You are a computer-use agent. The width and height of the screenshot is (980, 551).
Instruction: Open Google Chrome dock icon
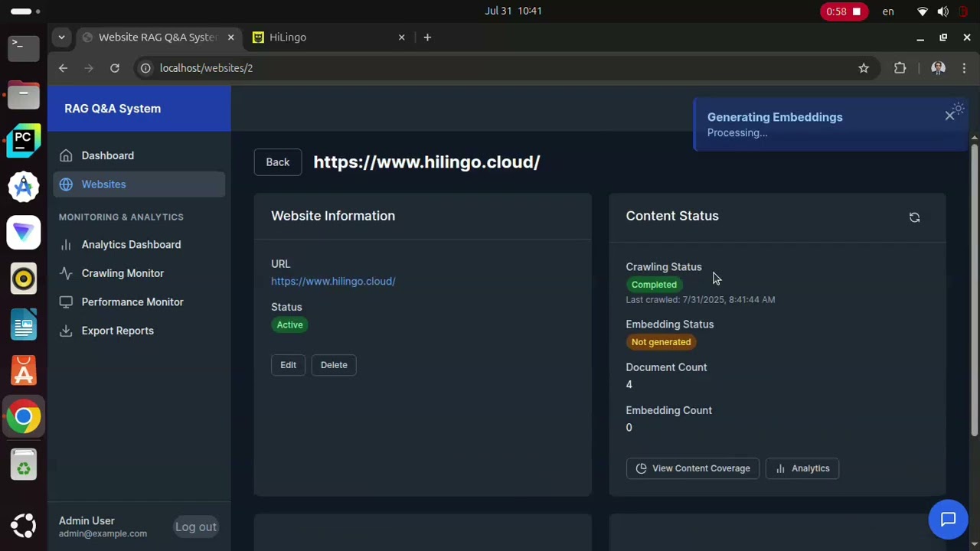coord(24,417)
